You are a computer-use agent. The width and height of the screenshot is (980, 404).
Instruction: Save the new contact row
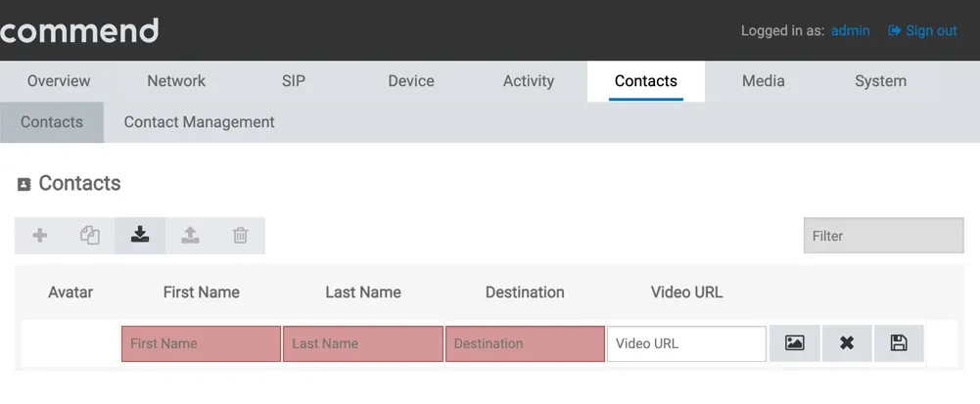tap(899, 342)
